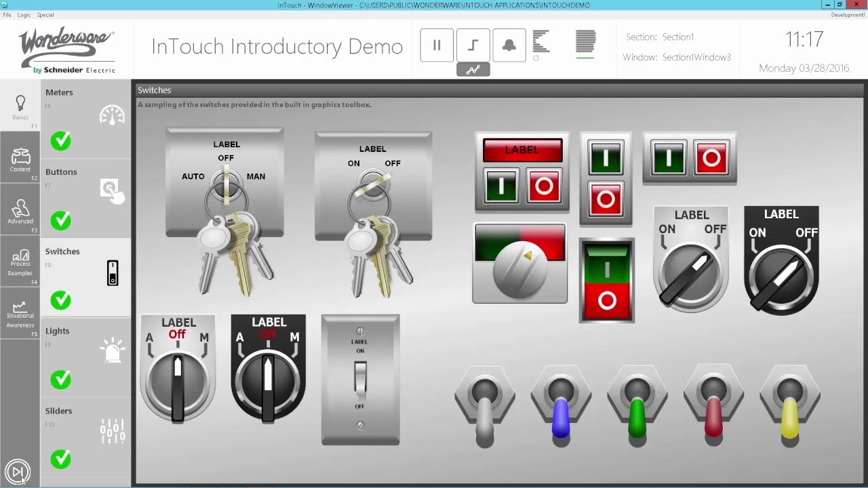
Task: Click the green checkmark under Buttons
Action: pos(61,220)
